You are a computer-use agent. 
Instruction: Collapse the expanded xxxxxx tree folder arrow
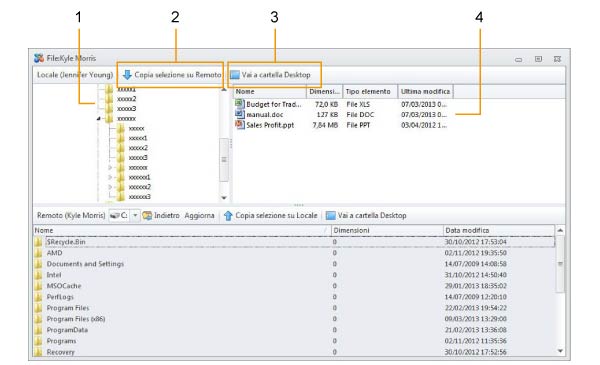tap(99, 119)
